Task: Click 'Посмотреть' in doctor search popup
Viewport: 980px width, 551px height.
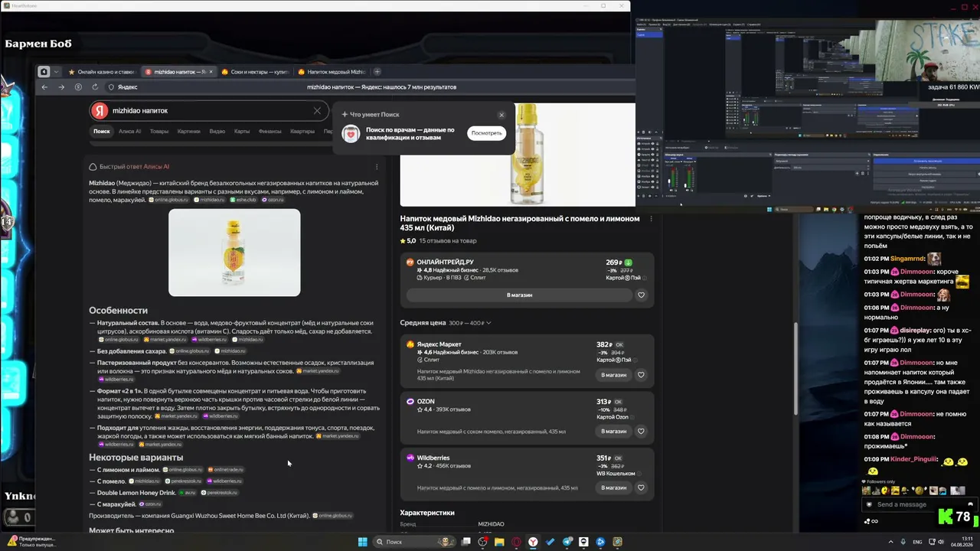Action: click(487, 133)
